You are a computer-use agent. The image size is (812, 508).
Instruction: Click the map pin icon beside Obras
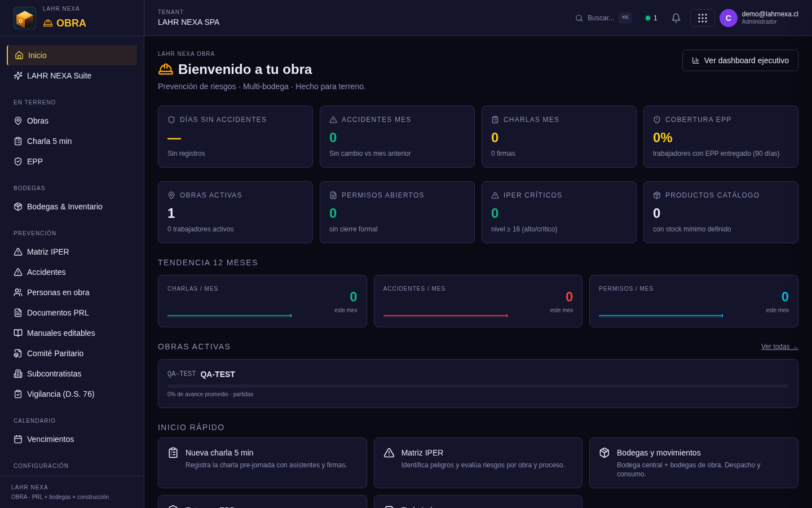pyautogui.click(x=18, y=121)
